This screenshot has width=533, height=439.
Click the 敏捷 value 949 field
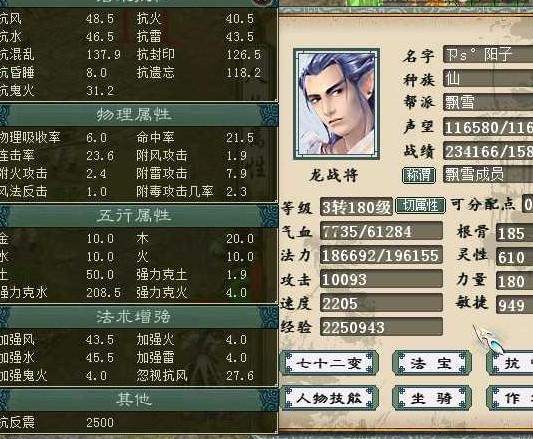click(514, 305)
